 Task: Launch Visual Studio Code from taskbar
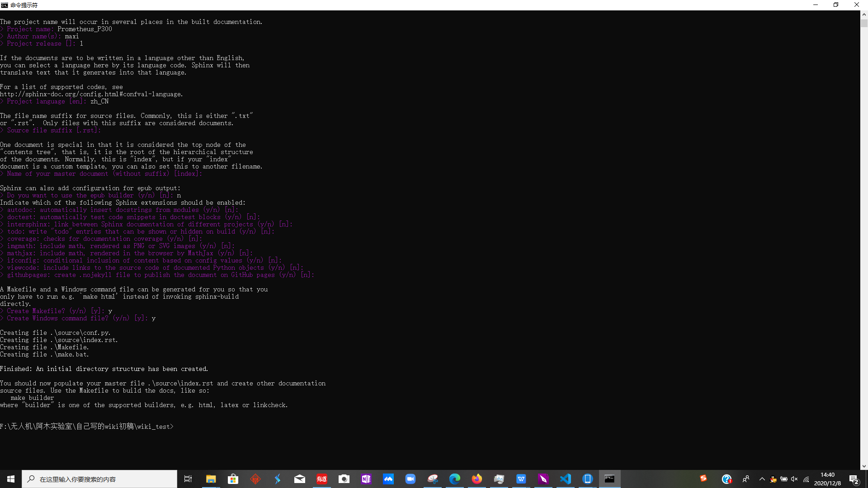pyautogui.click(x=565, y=479)
